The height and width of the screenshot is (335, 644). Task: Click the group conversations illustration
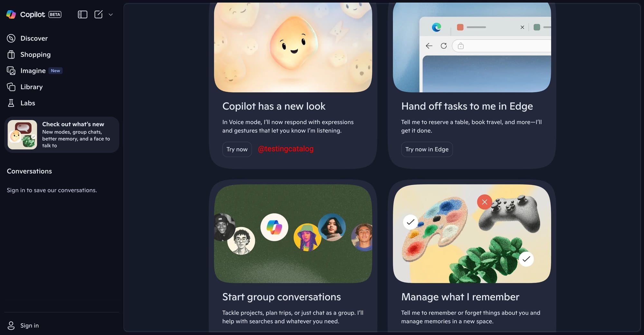tap(293, 234)
